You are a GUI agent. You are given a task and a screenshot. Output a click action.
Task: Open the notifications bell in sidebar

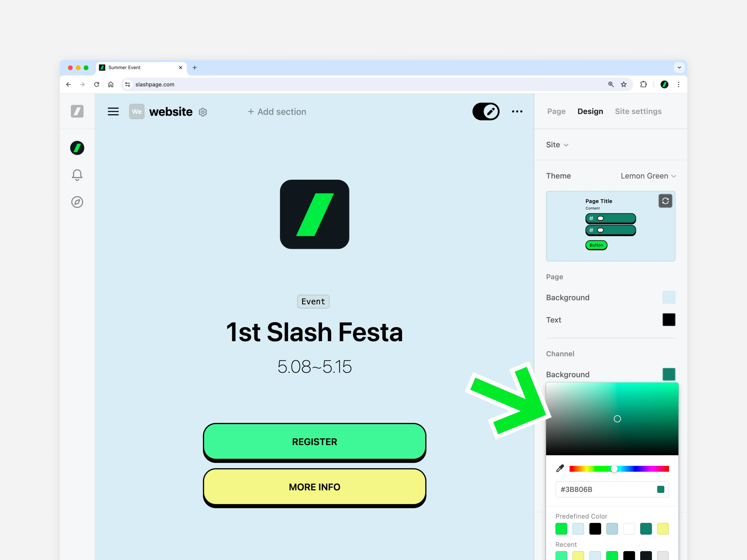(x=77, y=174)
